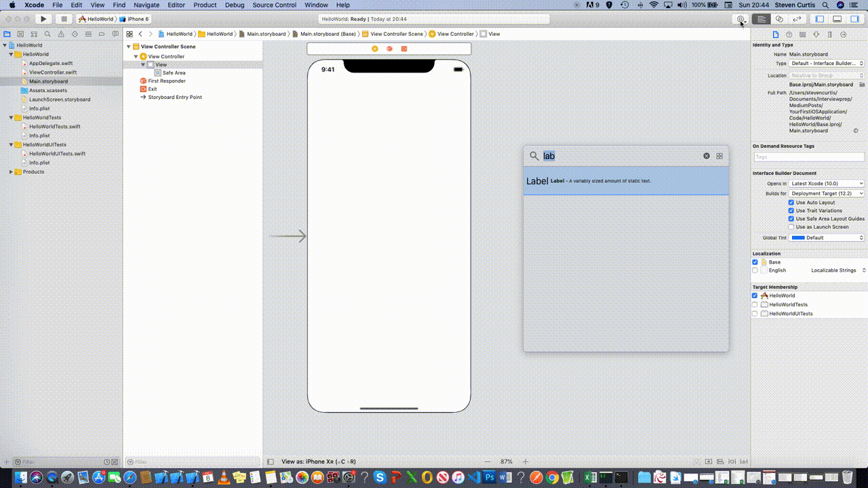868x488 pixels.
Task: Open the Opens in Latest Xcode dropdown
Action: point(827,183)
